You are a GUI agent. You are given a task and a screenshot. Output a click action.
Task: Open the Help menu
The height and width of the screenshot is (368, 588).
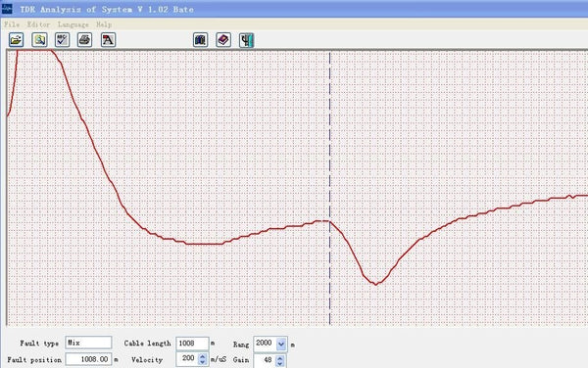click(104, 24)
